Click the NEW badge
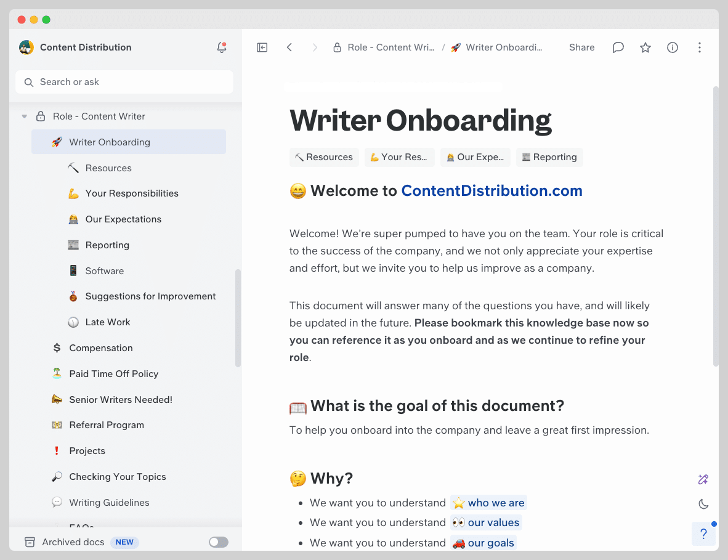Viewport: 728px width, 560px height. [124, 542]
